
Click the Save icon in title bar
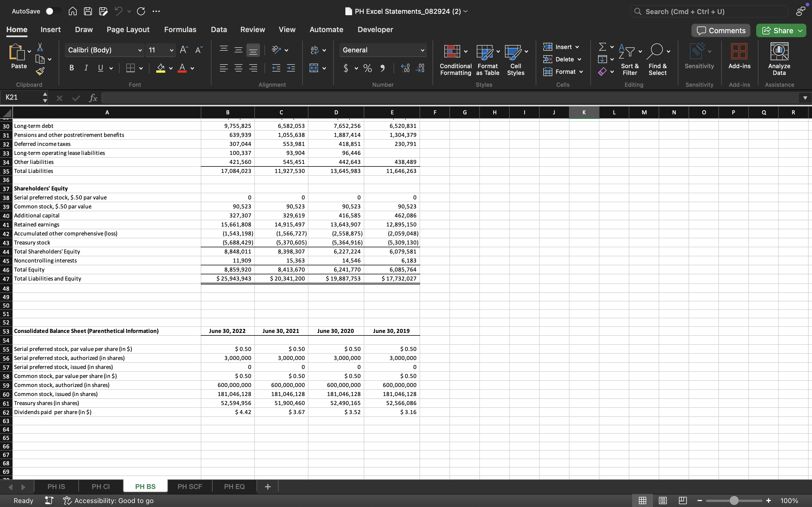coord(88,11)
